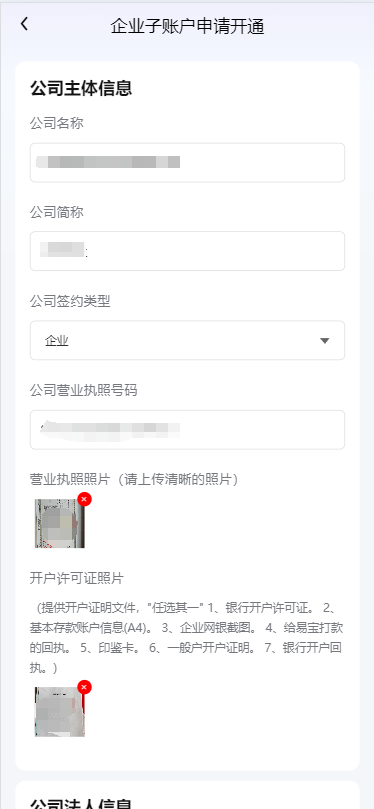
Task: Select the 企业子账户申请开通 page title
Action: [x=187, y=26]
